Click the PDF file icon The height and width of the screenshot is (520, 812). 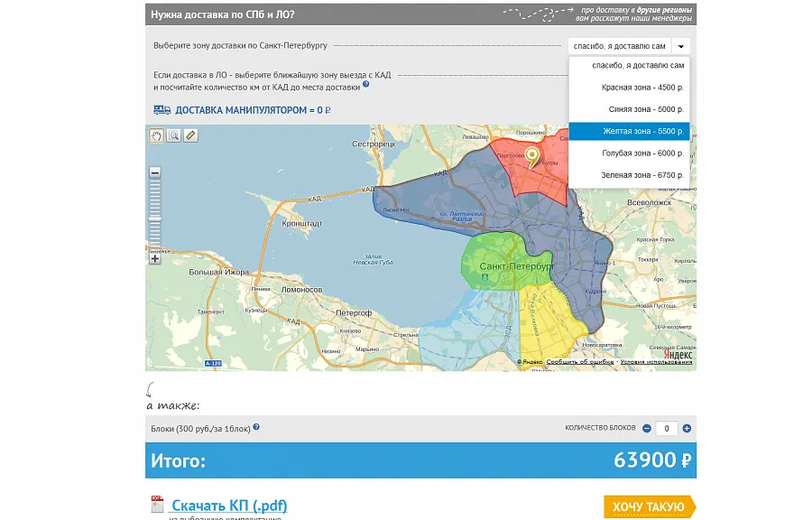157,504
